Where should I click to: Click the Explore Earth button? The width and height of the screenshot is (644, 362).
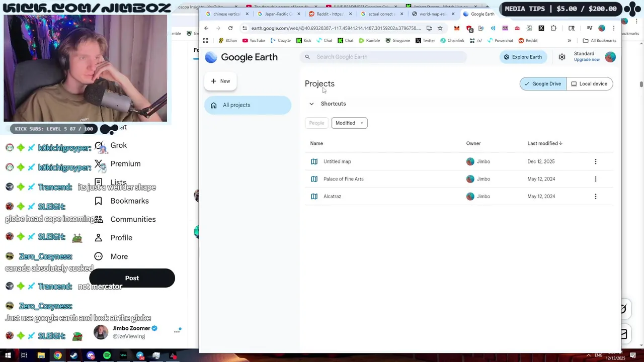523,57
